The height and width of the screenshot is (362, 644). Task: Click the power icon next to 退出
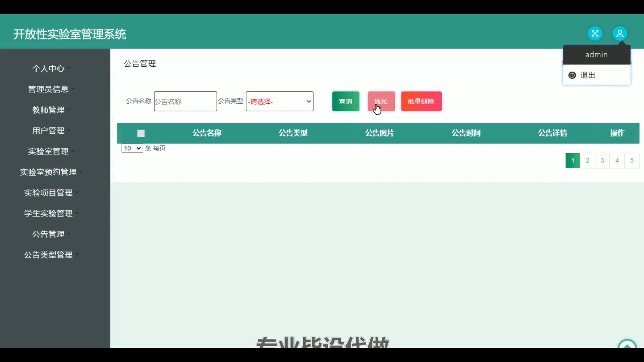(572, 75)
